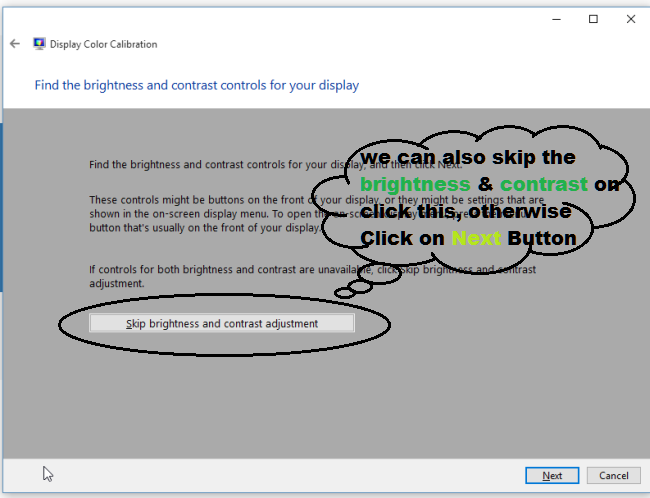Viewport: 650px width, 498px height.
Task: Click heading 'Find the brightness and contrast controls for your display'
Action: (x=196, y=85)
